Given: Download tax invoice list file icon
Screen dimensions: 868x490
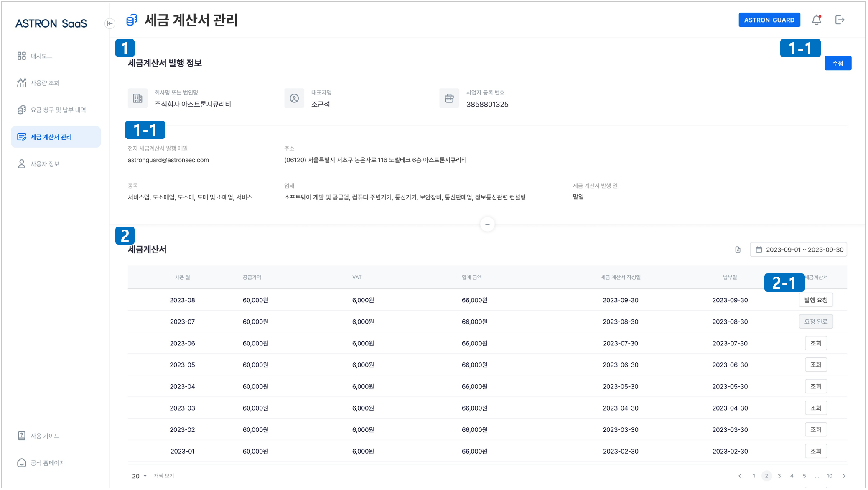Looking at the screenshot, I should [x=738, y=250].
